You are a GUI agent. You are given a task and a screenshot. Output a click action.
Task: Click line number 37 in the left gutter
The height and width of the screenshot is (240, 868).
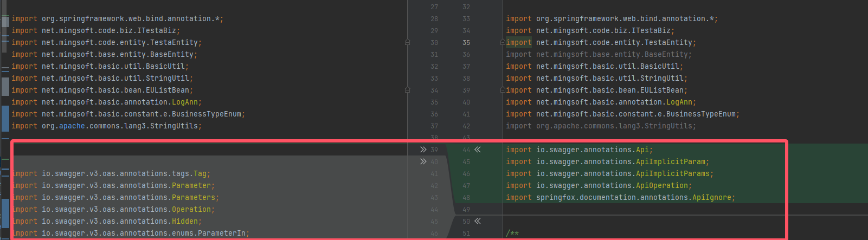[x=434, y=126]
